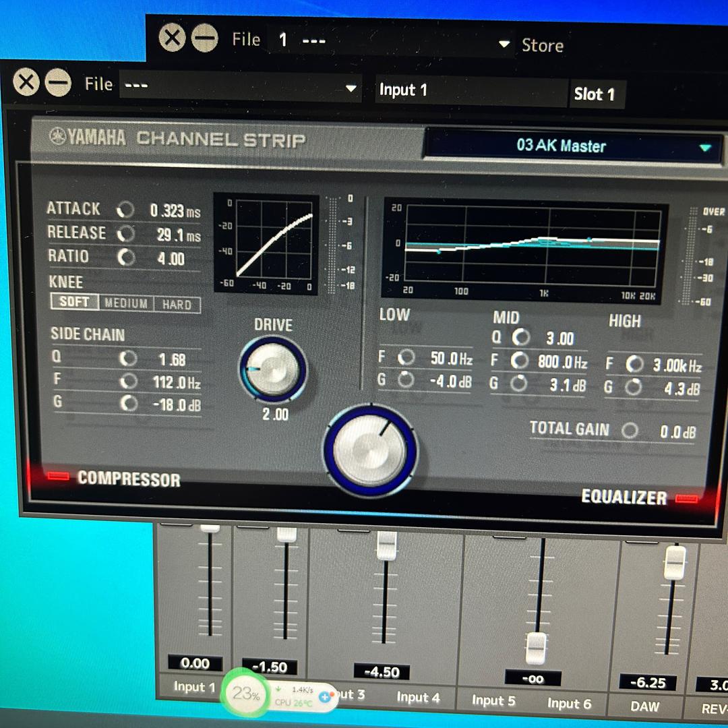Click the big center Morph knob
Screen dimensions: 728x728
[x=370, y=450]
